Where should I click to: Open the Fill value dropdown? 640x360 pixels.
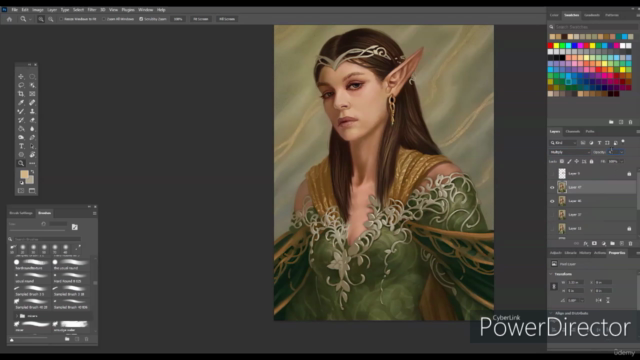(x=622, y=162)
